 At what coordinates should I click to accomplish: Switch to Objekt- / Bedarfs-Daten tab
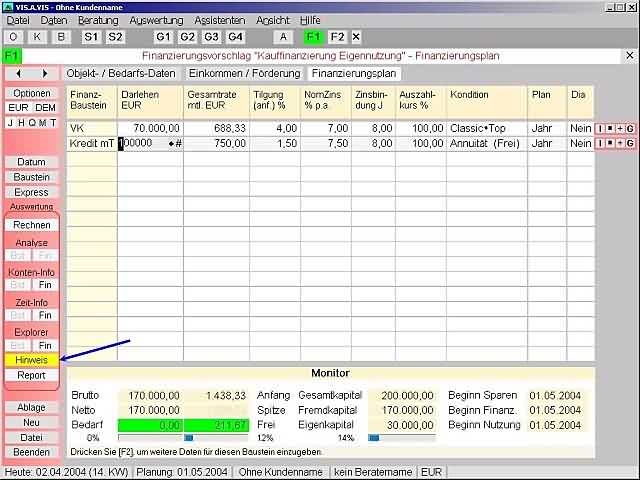(121, 73)
